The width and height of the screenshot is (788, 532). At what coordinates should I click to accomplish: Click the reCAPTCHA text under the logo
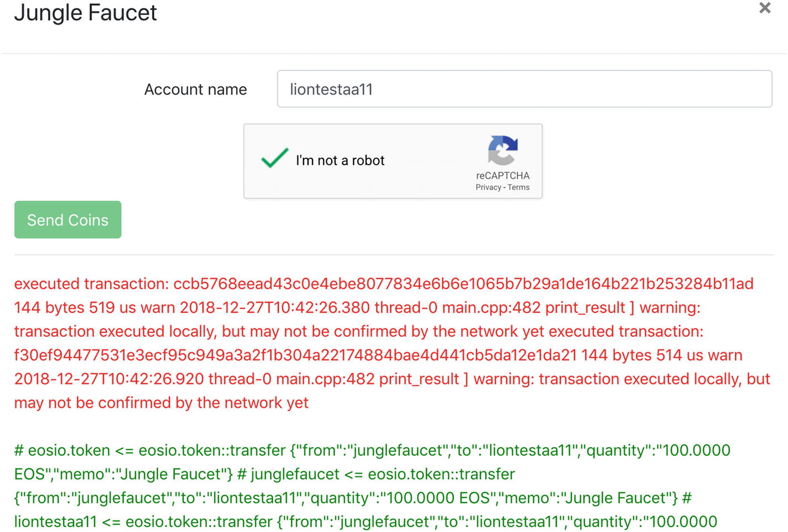[x=503, y=175]
